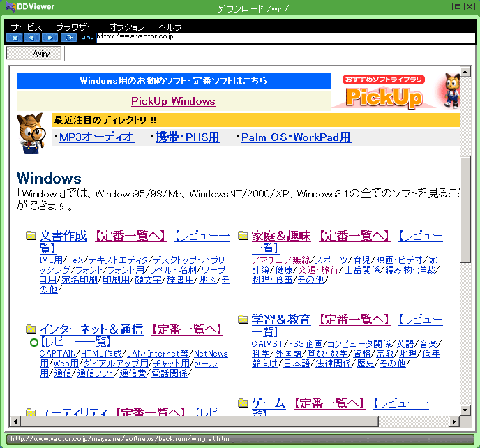Open the MP3オーディオ directory link

(x=97, y=137)
